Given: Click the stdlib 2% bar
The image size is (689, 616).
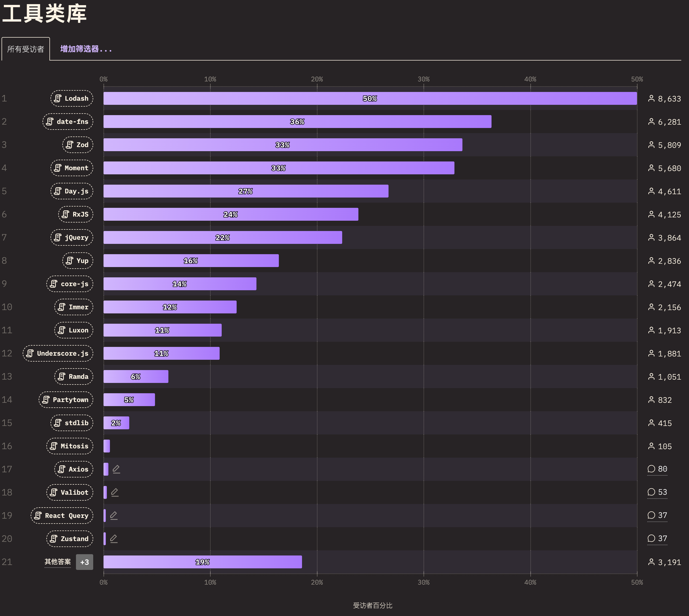Looking at the screenshot, I should click(x=116, y=423).
